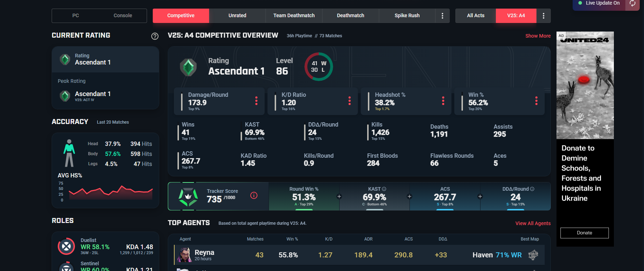Click the accuracy body figure icon
Viewport: 644px width, 271px height.
(69, 153)
